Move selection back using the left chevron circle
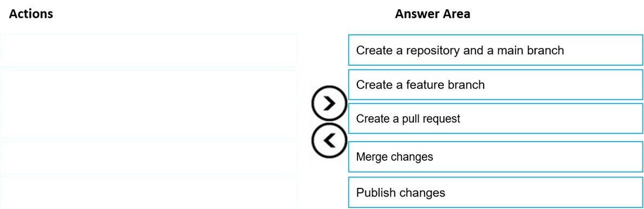This screenshot has height=209, width=644. (x=329, y=140)
